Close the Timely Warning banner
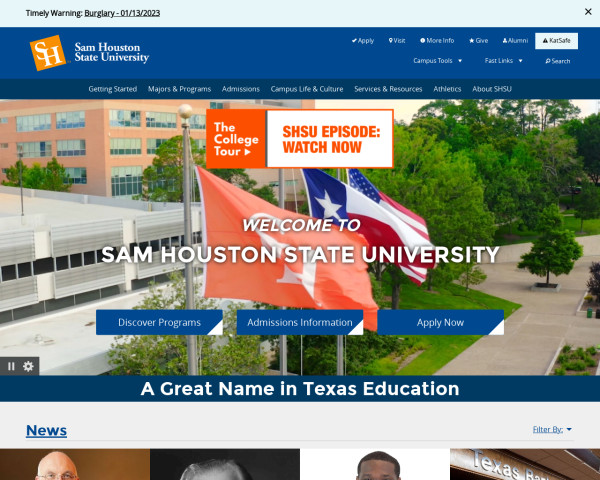The image size is (600, 480). tap(588, 12)
